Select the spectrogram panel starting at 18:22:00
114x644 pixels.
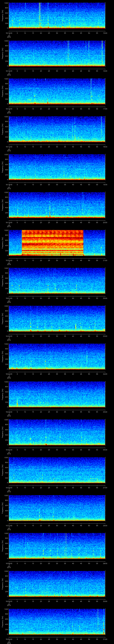pyautogui.click(x=57, y=318)
